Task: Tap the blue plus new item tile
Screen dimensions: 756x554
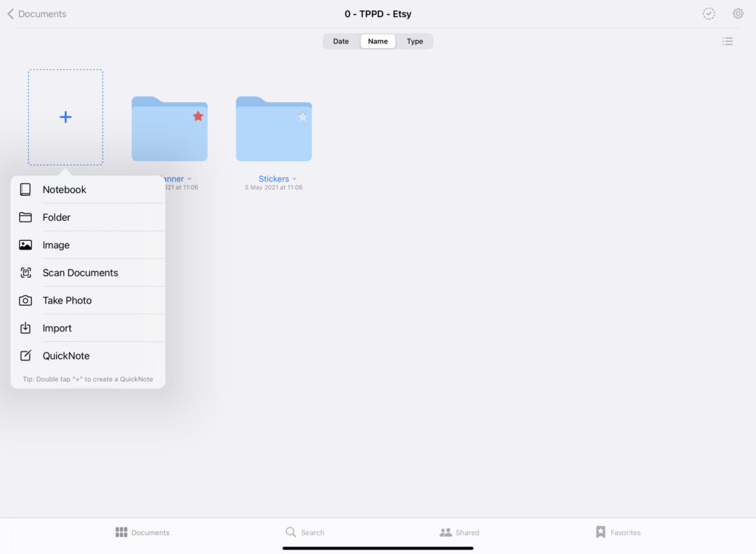Action: point(66,117)
